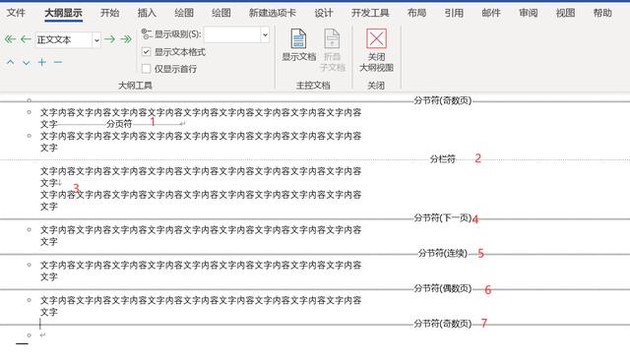The width and height of the screenshot is (630, 364).
Task: Open the 显示级别 dropdown arrow
Action: click(265, 34)
